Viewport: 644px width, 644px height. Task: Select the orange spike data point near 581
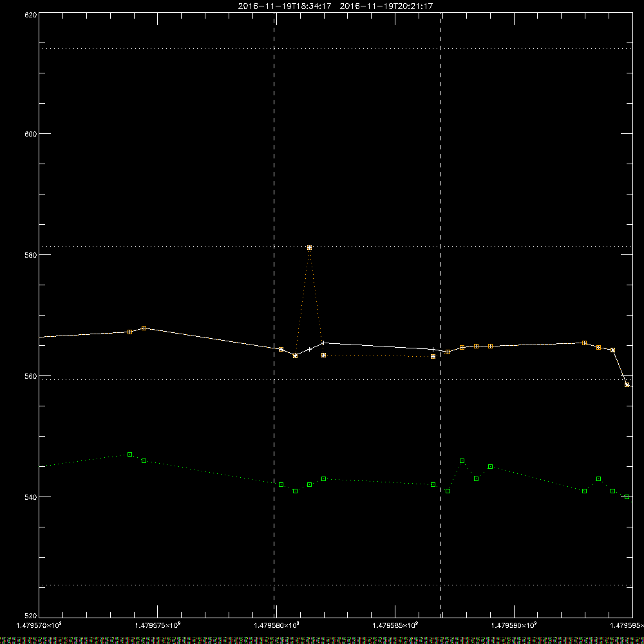pos(309,248)
